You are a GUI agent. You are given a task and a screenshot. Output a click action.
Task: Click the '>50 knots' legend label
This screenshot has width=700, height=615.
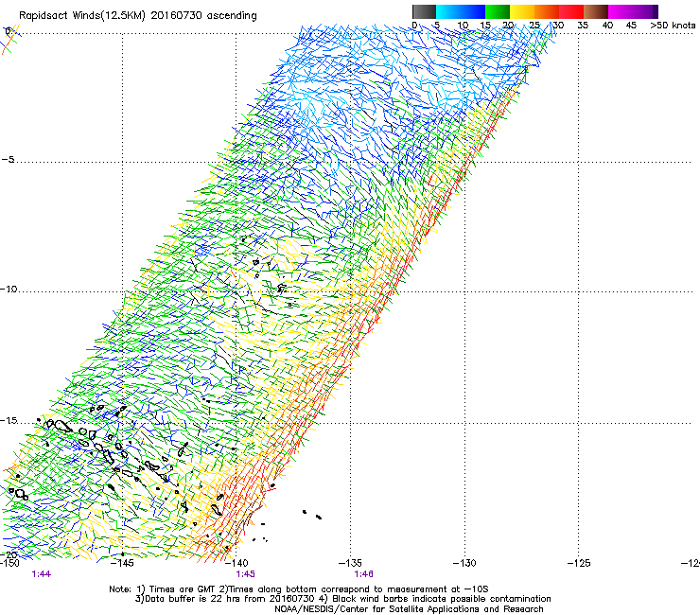click(673, 26)
